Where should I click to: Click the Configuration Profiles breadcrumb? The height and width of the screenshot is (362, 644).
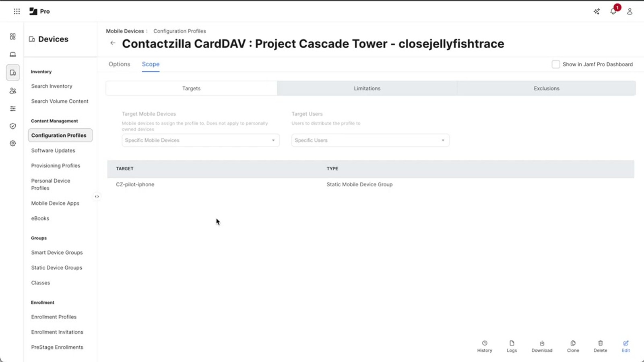coord(180,31)
